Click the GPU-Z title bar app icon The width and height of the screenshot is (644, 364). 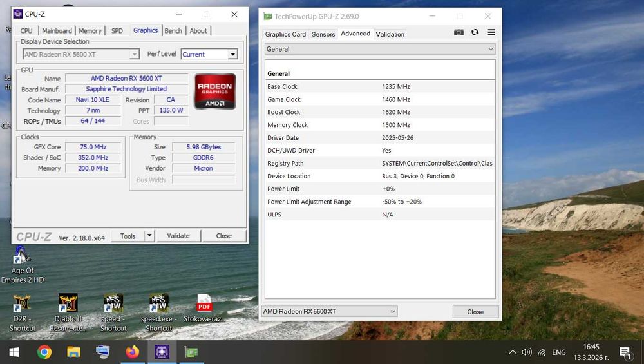(x=268, y=17)
